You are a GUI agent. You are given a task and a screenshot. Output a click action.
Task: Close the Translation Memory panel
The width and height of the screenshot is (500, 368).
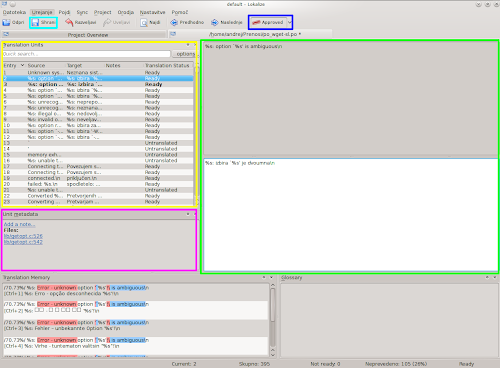pos(271,277)
